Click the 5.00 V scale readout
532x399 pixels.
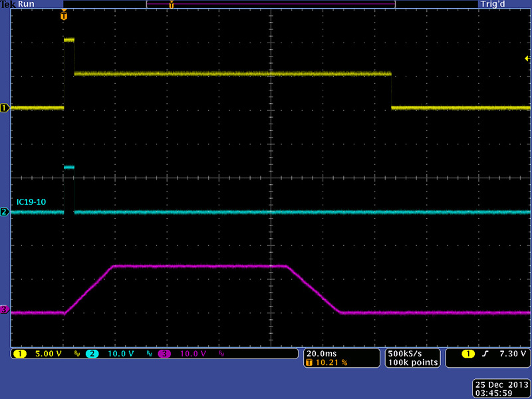(x=49, y=354)
